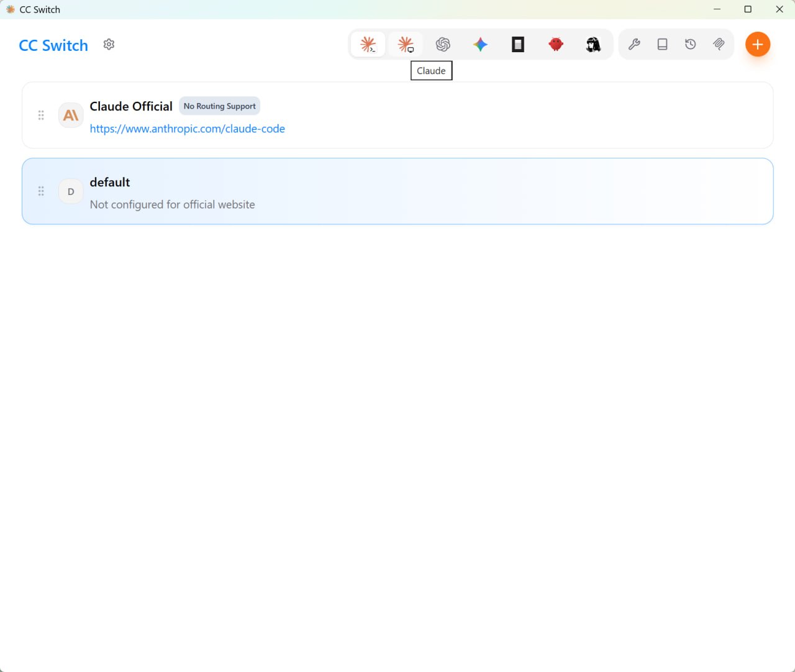
Task: Click 'Not configured for official website' text
Action: tap(172, 204)
